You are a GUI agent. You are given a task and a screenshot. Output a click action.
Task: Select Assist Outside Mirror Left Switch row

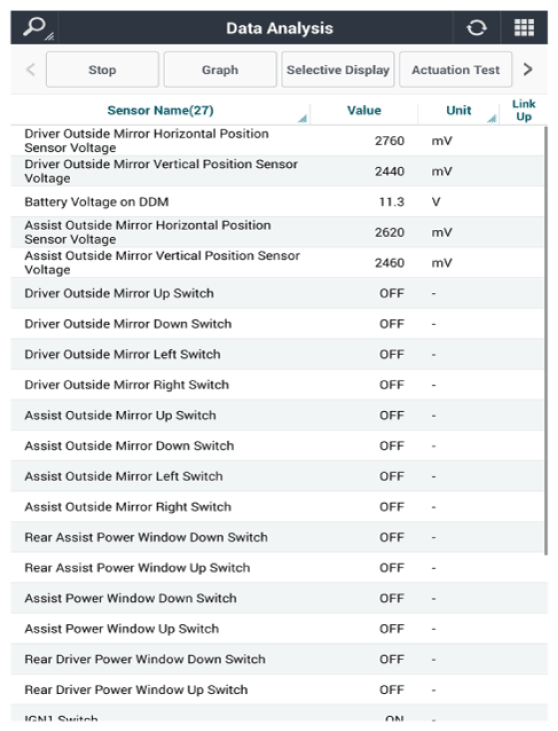[278, 476]
